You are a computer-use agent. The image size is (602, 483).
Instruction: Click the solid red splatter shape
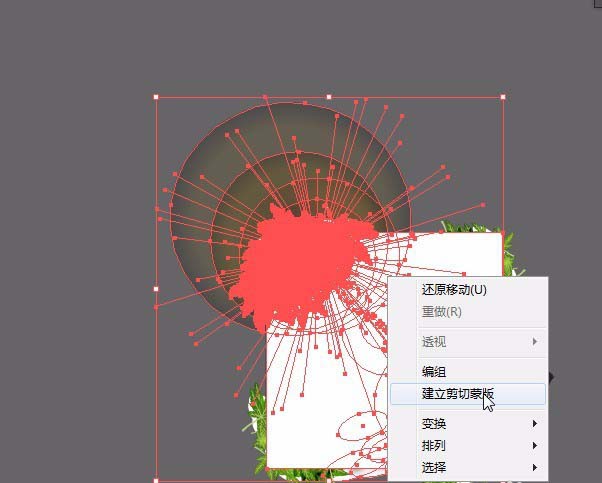point(303,265)
